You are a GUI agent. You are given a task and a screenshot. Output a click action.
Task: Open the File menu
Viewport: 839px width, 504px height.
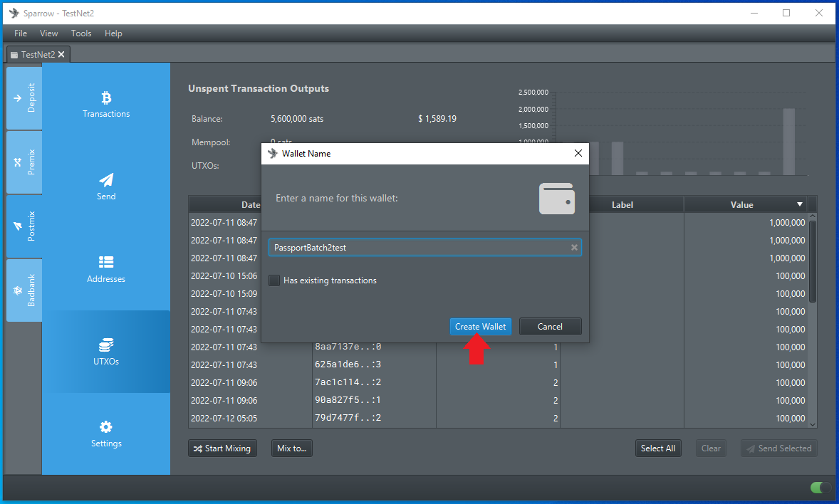21,33
